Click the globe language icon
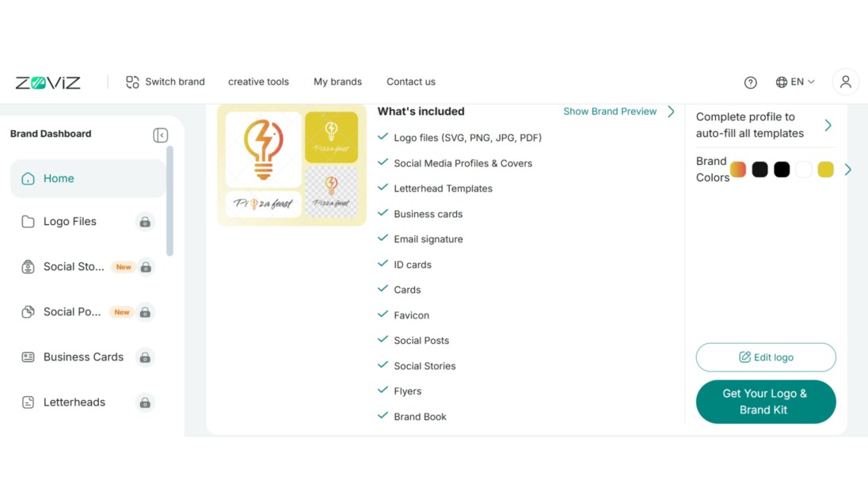Viewport: 868px width, 488px height. point(781,82)
